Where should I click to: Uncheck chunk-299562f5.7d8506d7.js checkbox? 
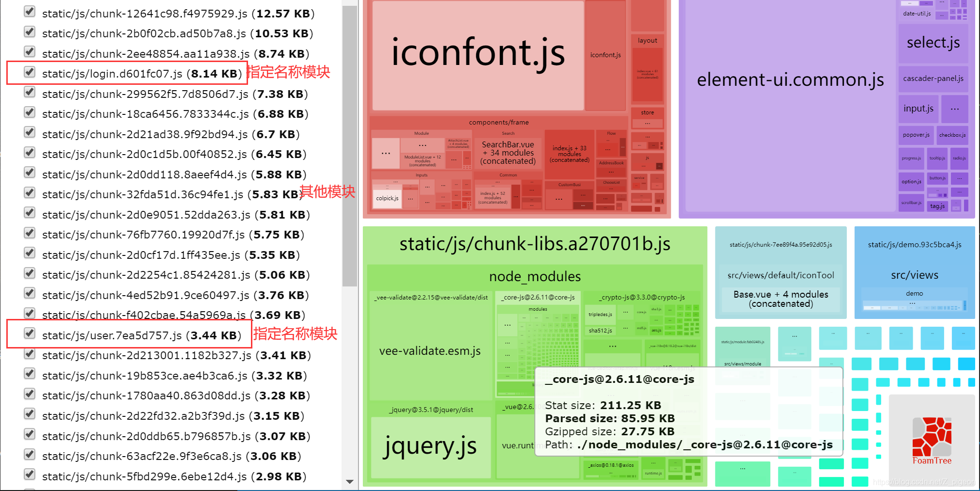point(30,92)
